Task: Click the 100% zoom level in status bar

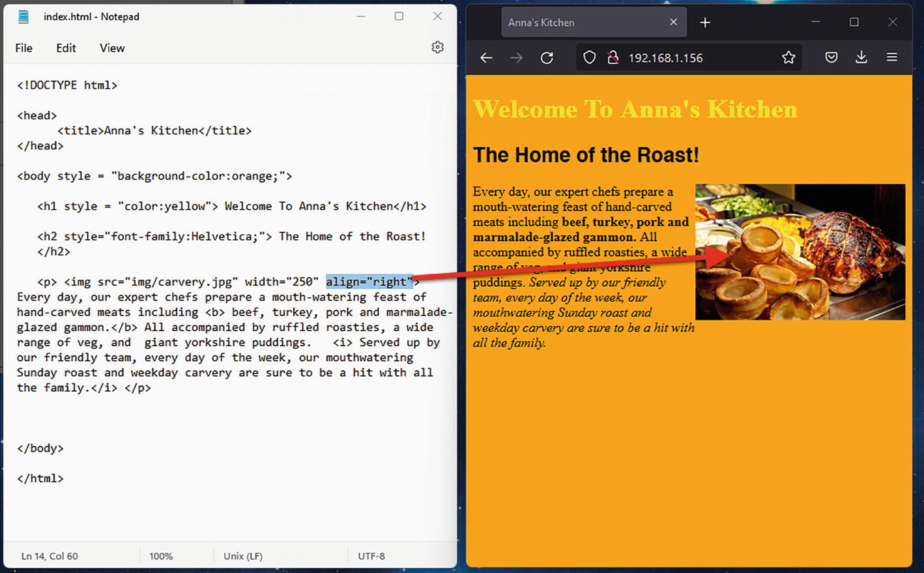Action: tap(161, 556)
